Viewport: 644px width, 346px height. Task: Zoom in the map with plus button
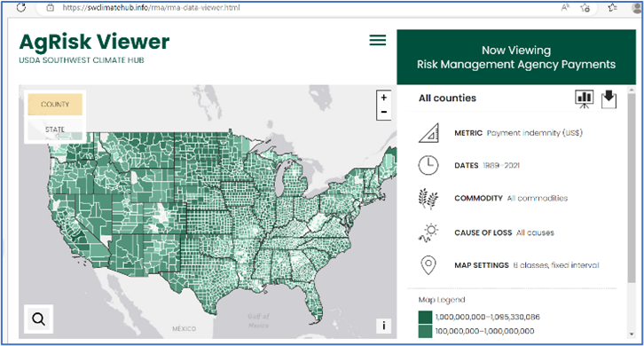click(x=383, y=98)
